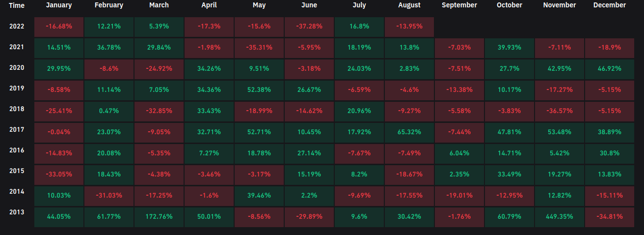Image resolution: width=644 pixels, height=235 pixels.
Task: Click the -36.57% November 2018 cell
Action: tap(559, 111)
